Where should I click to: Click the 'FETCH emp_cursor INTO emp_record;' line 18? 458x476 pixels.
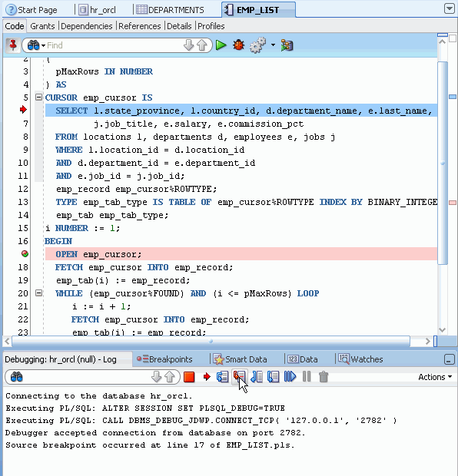[x=144, y=267]
